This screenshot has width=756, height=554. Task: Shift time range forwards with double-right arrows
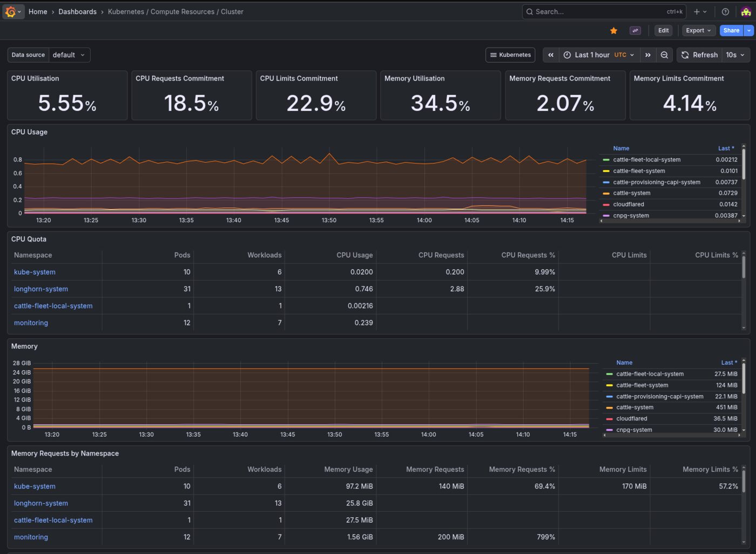click(647, 55)
